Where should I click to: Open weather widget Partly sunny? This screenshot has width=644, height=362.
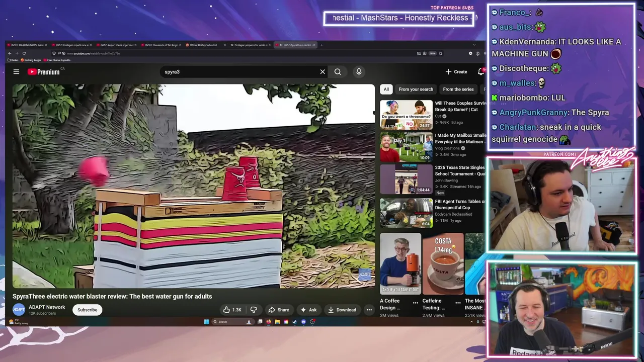19,322
